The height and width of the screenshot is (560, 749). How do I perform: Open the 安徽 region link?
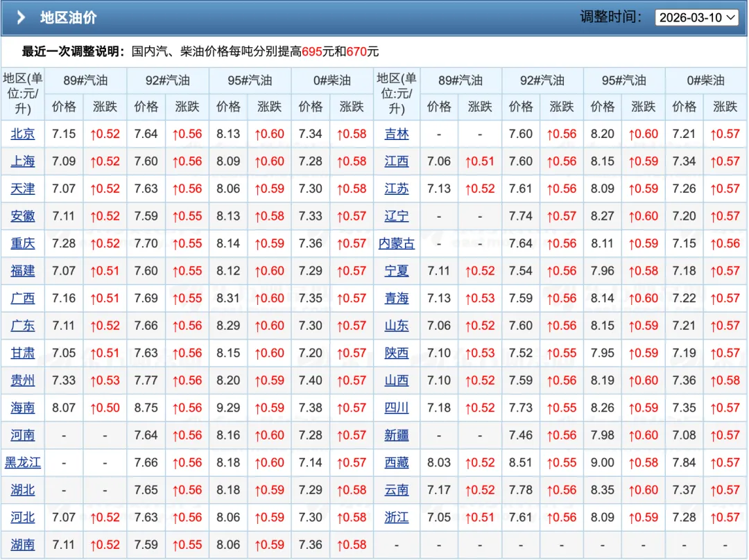pyautogui.click(x=22, y=216)
